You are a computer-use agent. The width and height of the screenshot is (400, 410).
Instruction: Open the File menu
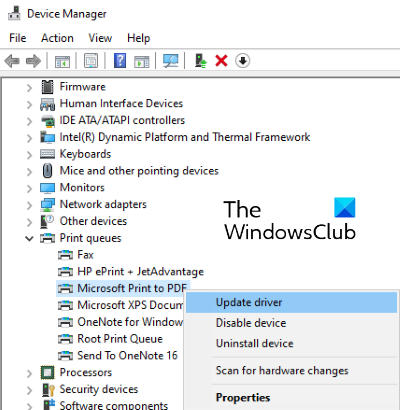tap(18, 38)
